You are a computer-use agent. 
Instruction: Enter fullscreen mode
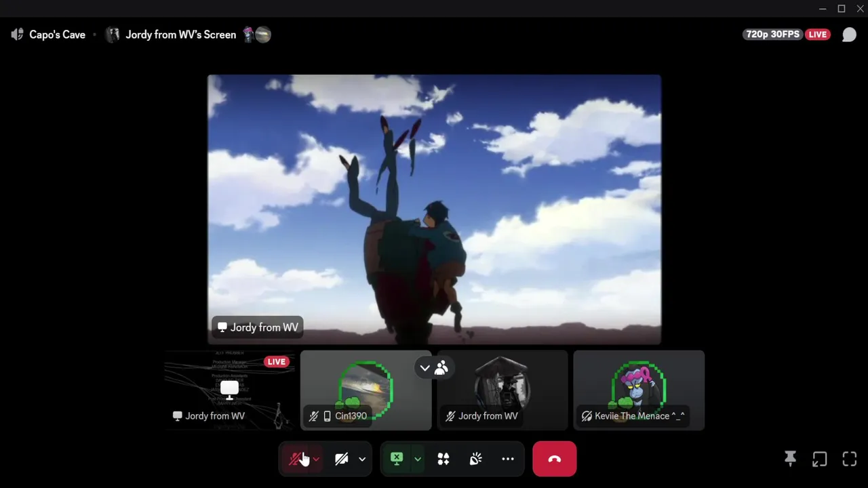click(x=850, y=459)
